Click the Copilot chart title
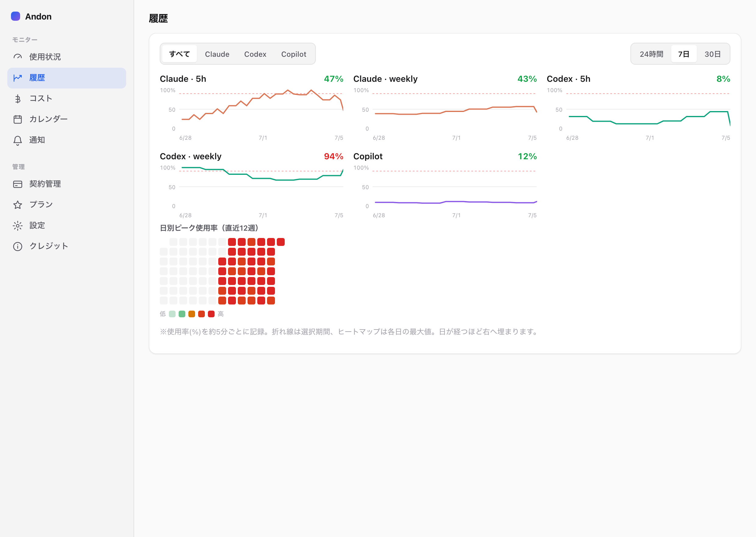This screenshot has height=537, width=756. coord(368,156)
